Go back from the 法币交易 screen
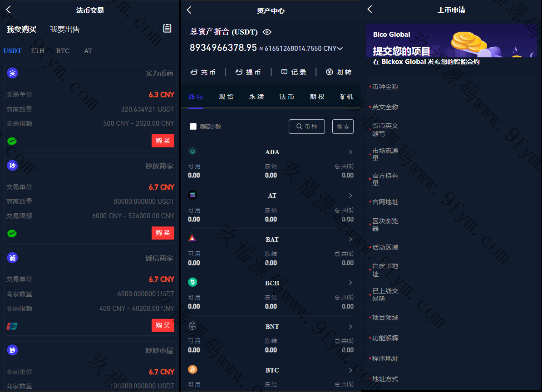Viewport: 542px width, 392px height. [x=8, y=10]
